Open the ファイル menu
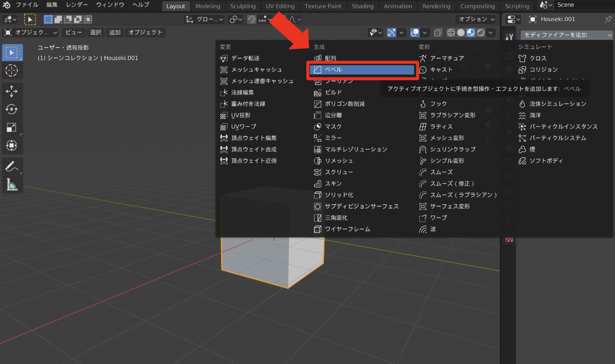615x364 pixels. (x=27, y=5)
